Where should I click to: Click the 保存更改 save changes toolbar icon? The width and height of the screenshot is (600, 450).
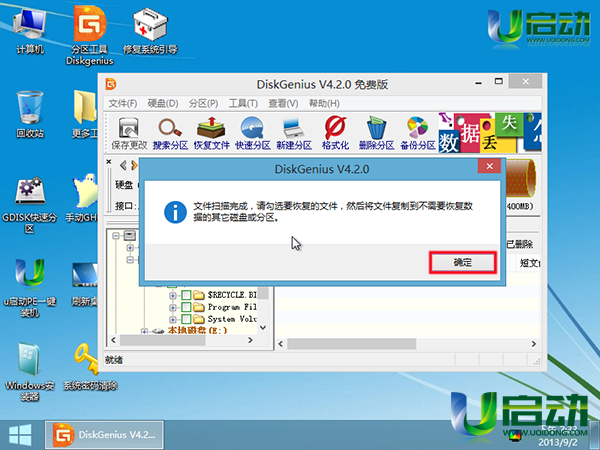coord(129,133)
